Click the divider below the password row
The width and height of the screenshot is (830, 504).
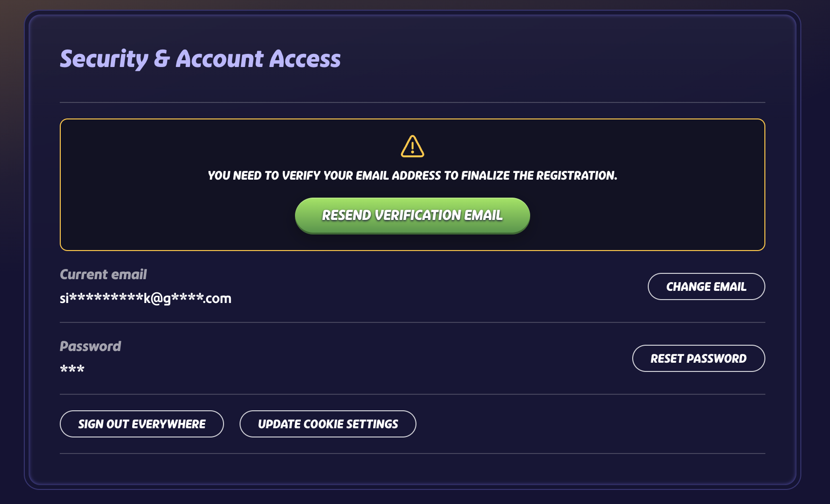coord(412,394)
